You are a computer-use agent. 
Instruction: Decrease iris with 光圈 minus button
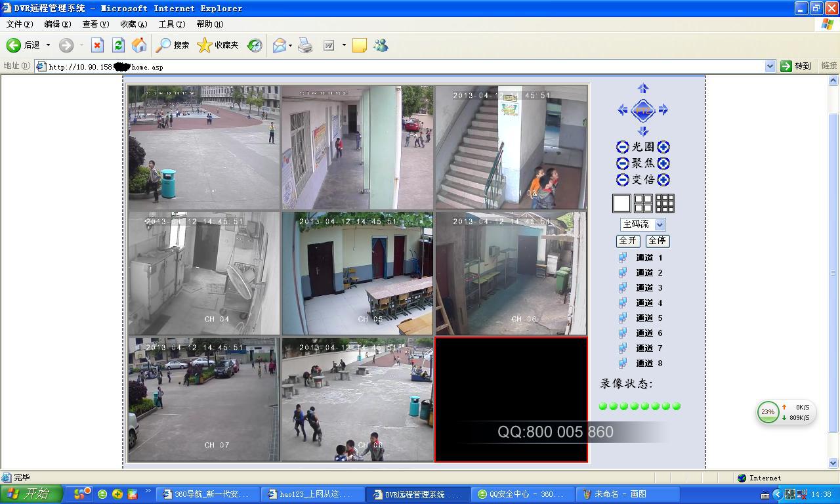(623, 147)
